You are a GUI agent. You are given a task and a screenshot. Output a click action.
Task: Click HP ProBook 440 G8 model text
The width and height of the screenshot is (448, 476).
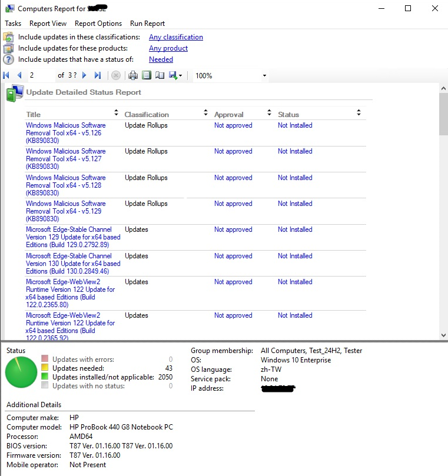[x=121, y=427]
